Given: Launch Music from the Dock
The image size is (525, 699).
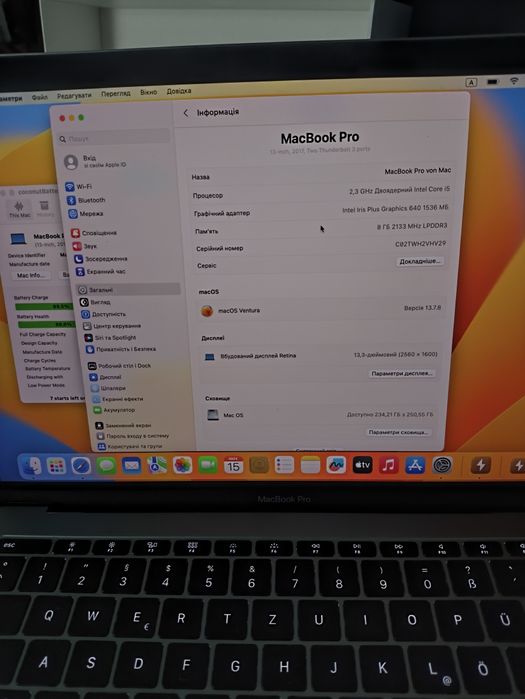Looking at the screenshot, I should [x=389, y=465].
